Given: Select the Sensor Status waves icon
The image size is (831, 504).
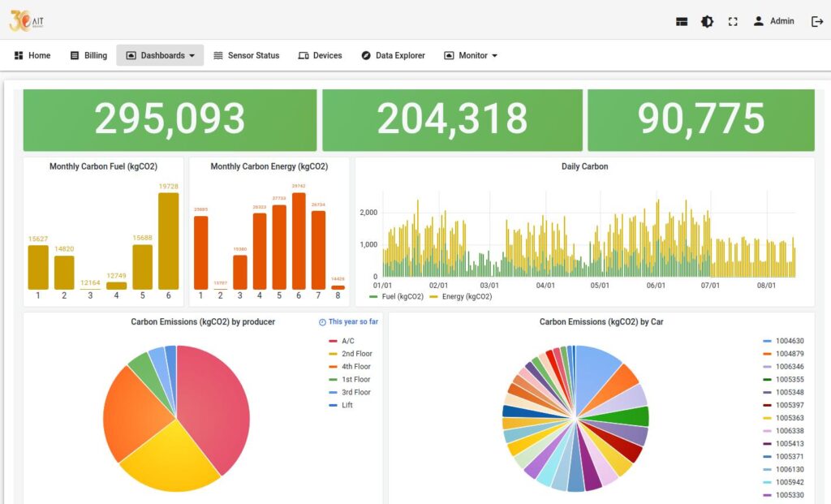Looking at the screenshot, I should [x=217, y=55].
